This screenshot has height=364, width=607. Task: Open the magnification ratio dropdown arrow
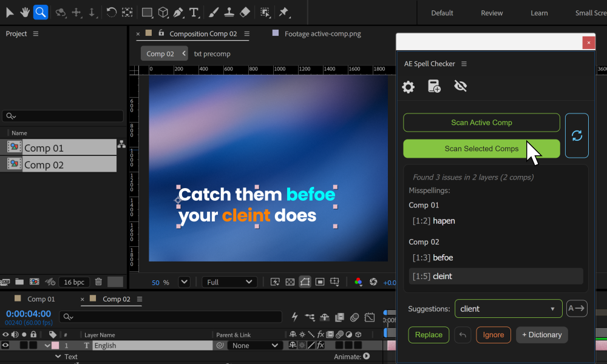tap(185, 282)
